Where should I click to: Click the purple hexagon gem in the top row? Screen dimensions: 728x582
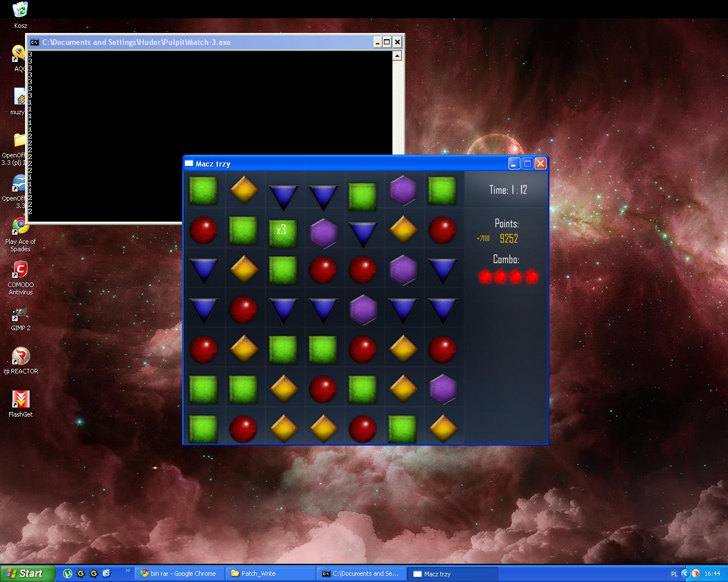[x=403, y=190]
